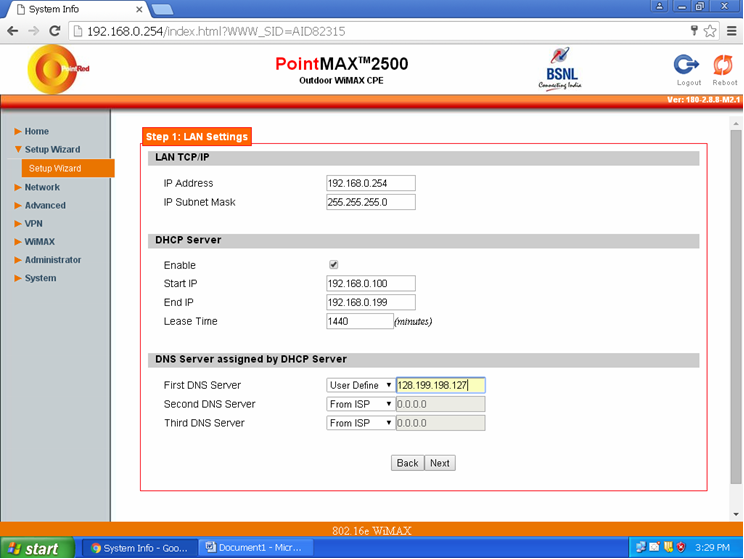The height and width of the screenshot is (559, 744).
Task: Click the LAN IP Address field
Action: [x=371, y=183]
